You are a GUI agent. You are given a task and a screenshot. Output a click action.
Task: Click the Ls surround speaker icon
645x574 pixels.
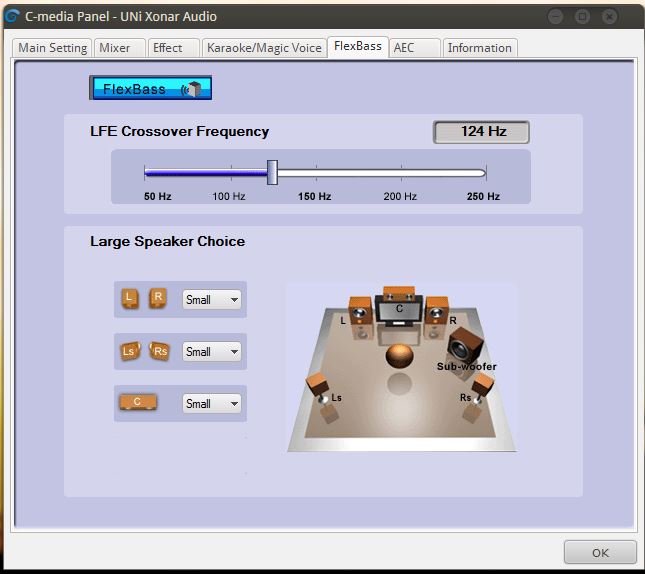point(130,351)
